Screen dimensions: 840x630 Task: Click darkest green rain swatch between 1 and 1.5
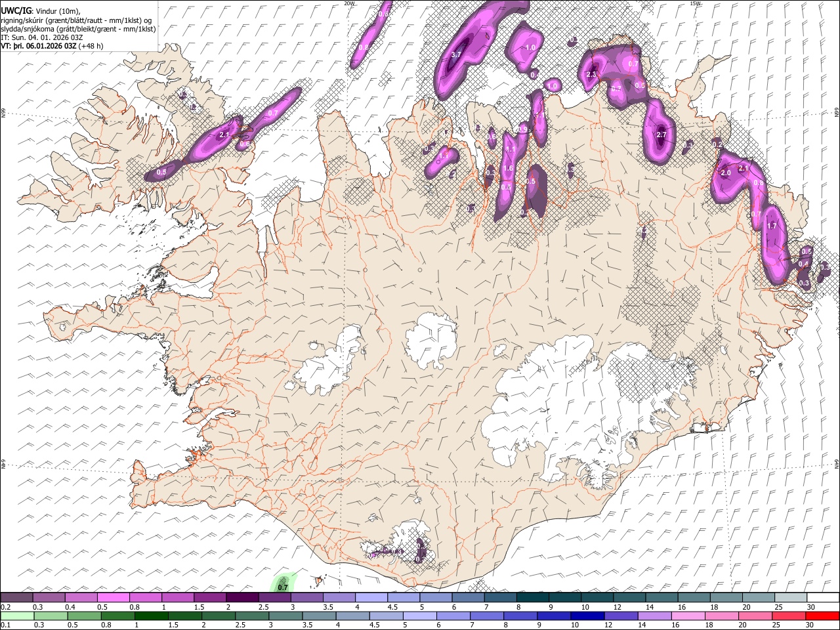(x=152, y=616)
